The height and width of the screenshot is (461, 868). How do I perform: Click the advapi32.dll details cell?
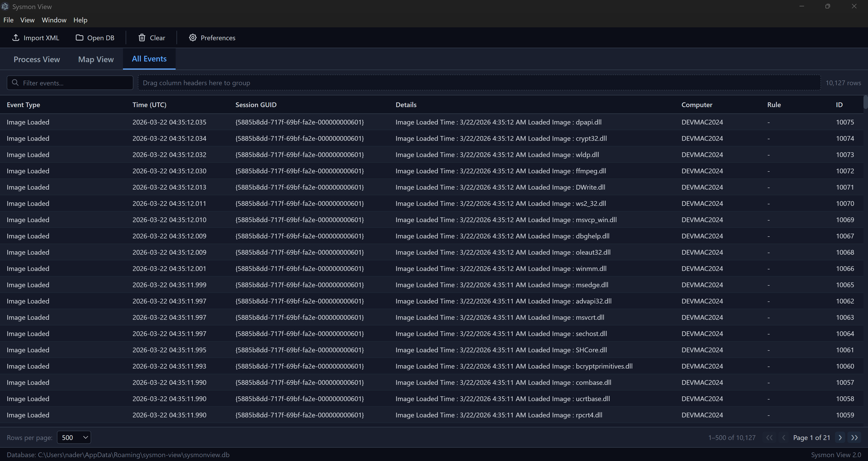pyautogui.click(x=503, y=301)
